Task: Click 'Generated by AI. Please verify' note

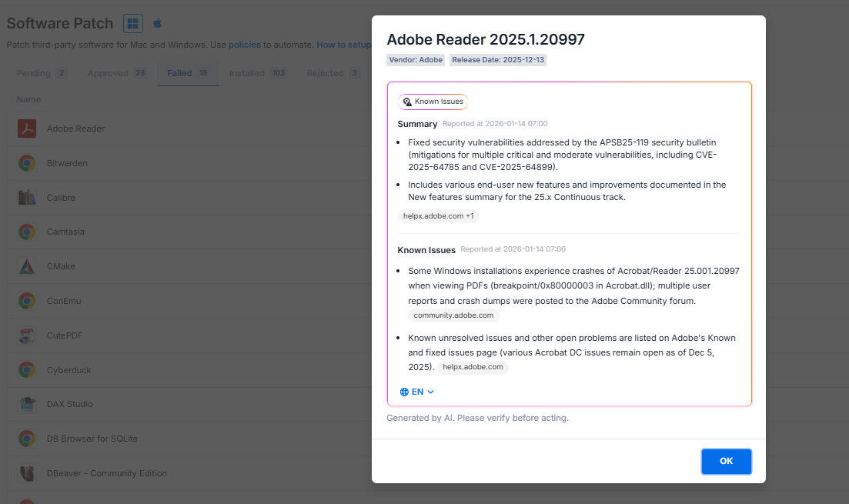Action: click(477, 418)
